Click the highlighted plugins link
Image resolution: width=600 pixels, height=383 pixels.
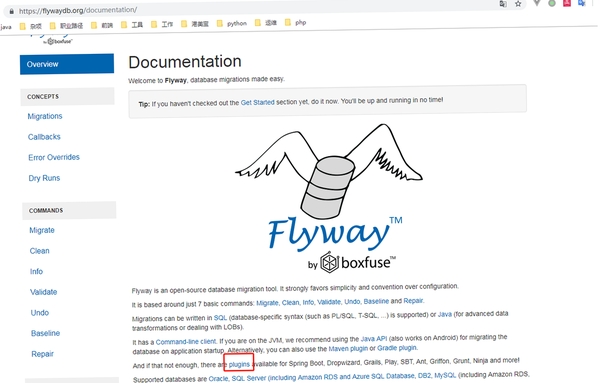[239, 364]
